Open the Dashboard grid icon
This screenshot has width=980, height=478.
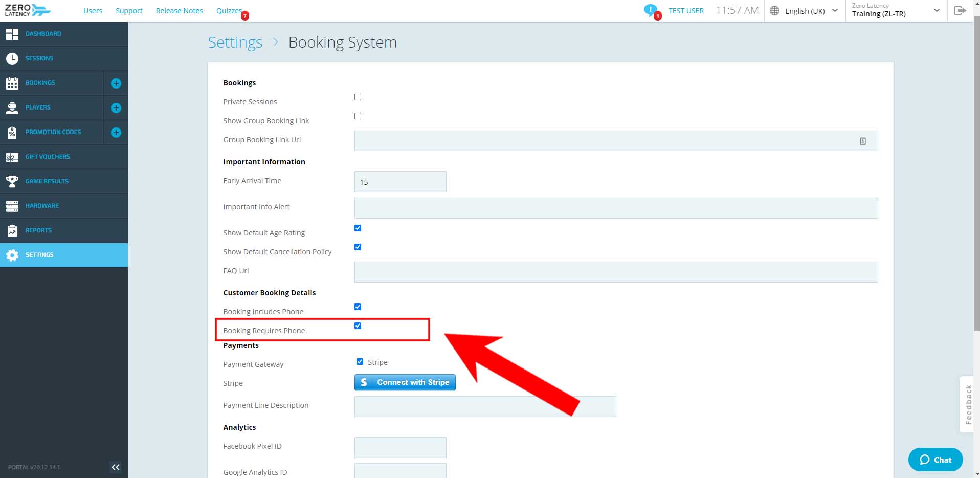(x=12, y=34)
